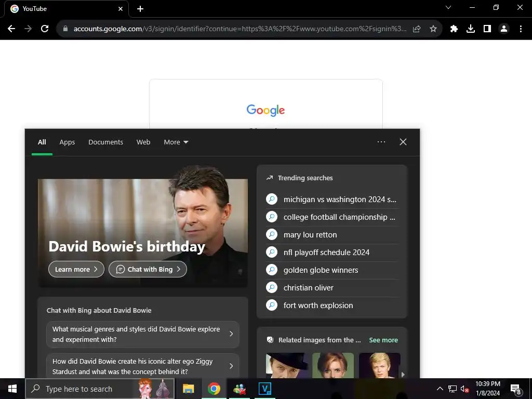Image resolution: width=532 pixels, height=399 pixels.
Task: Open related image of red-haired Bowie
Action: point(333,365)
